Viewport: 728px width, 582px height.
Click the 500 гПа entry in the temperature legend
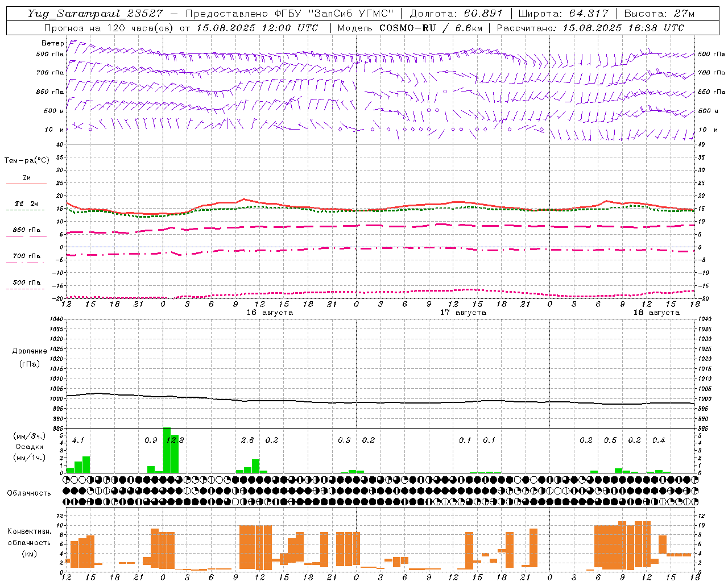click(27, 282)
